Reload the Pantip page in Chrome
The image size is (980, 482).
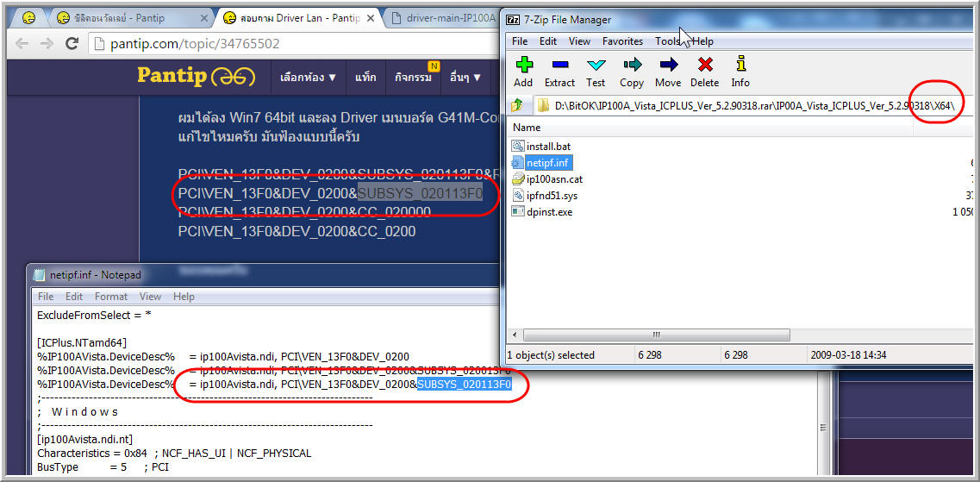(x=72, y=44)
